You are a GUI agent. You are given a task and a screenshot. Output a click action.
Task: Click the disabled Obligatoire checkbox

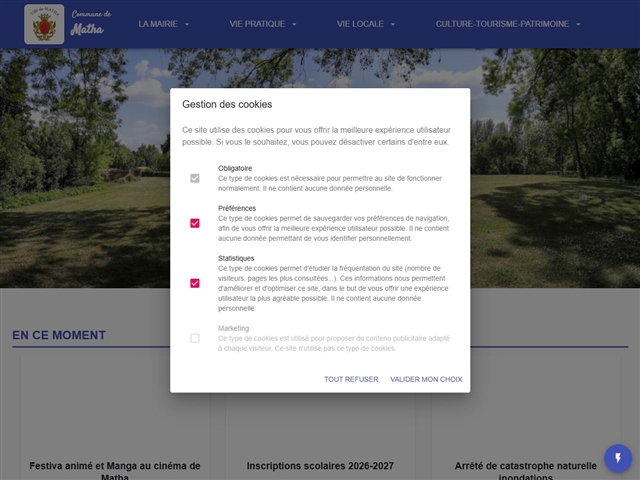point(195,178)
